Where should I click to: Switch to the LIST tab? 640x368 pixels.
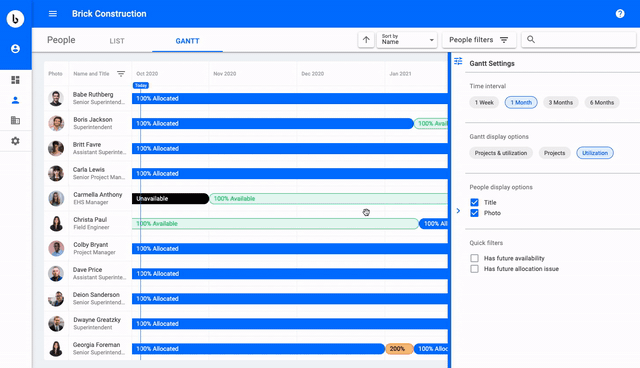click(x=117, y=41)
